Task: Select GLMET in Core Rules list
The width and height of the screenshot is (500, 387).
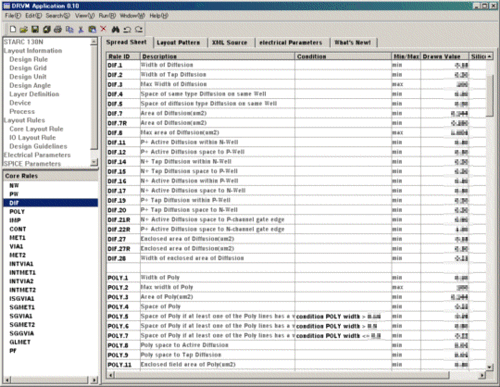Action: pos(20,342)
